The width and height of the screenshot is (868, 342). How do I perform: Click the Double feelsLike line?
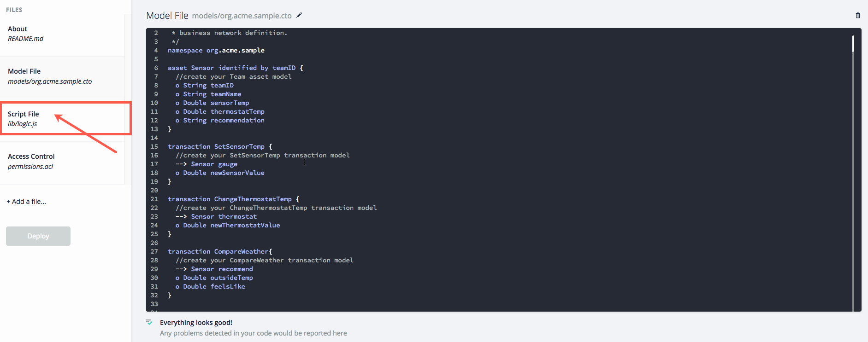(x=210, y=286)
